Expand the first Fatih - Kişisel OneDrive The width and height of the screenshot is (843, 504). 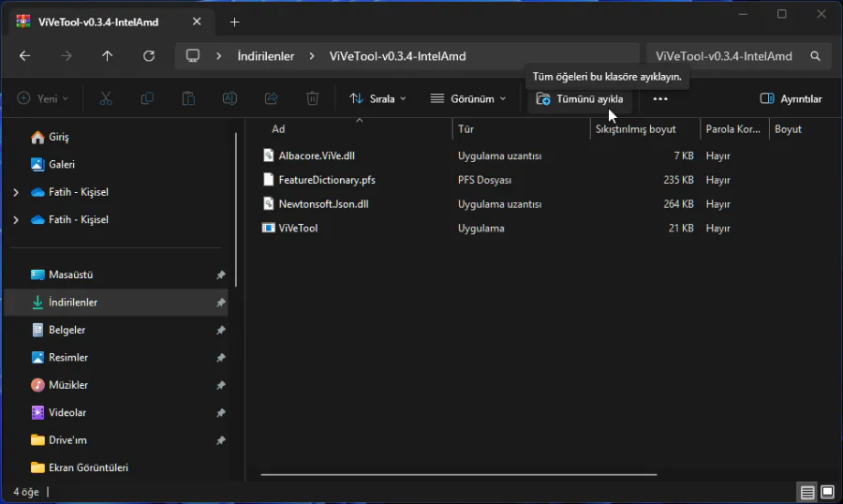(16, 192)
